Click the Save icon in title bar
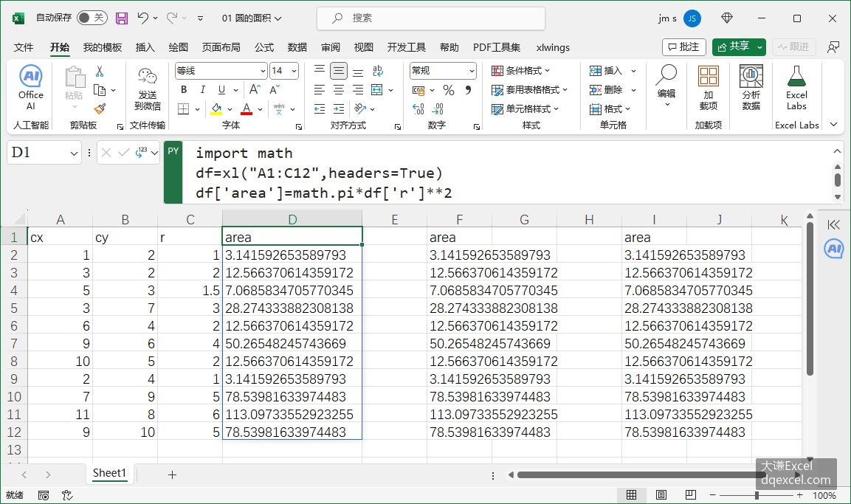The height and width of the screenshot is (504, 851). [x=122, y=18]
